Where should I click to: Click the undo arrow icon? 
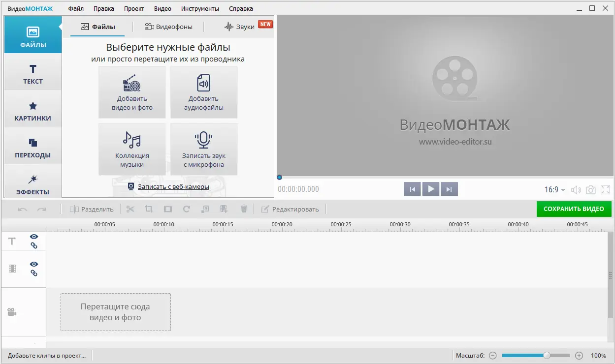pos(23,210)
